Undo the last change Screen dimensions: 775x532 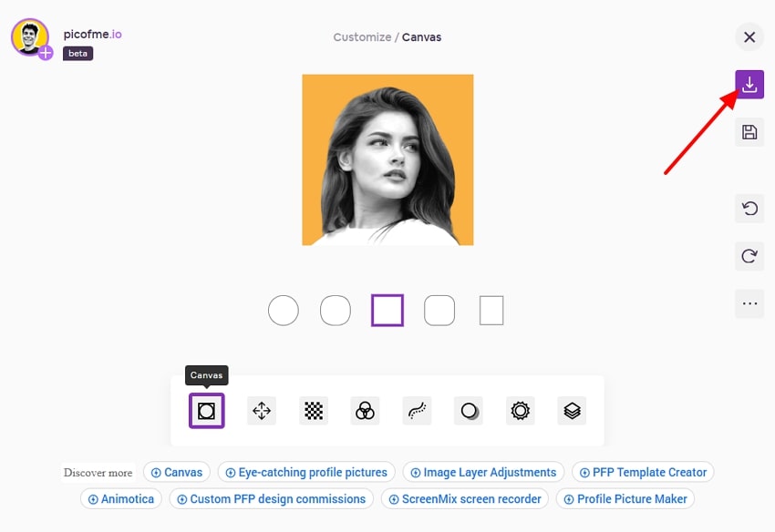pyautogui.click(x=749, y=209)
